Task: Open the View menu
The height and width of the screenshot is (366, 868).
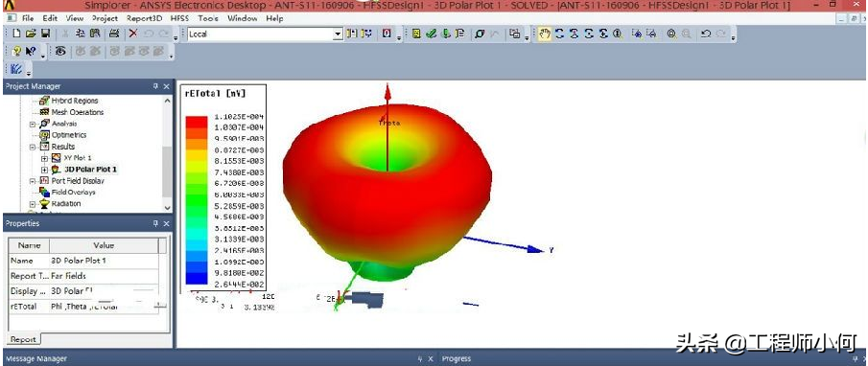Action: [x=74, y=18]
